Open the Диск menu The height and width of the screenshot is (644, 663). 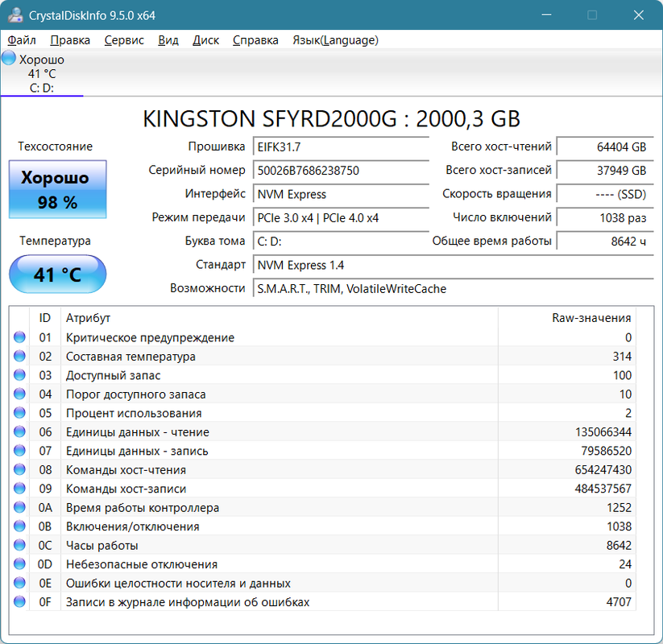[x=205, y=40]
